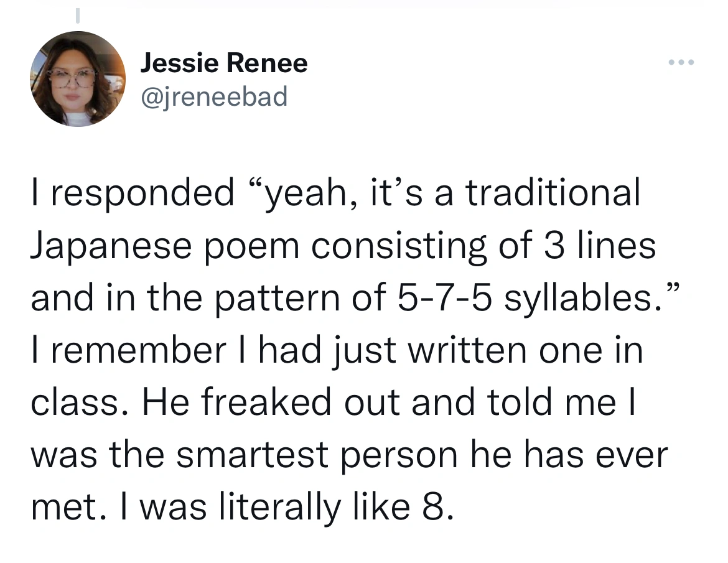Screen dimensions: 728x563
Task: Click the word 'traditional' in the tweet
Action: point(553,192)
